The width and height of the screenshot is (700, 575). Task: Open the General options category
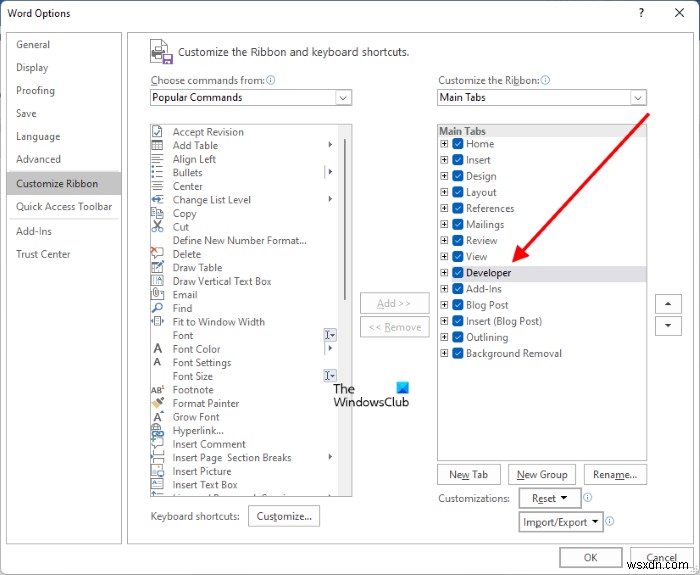pyautogui.click(x=64, y=45)
